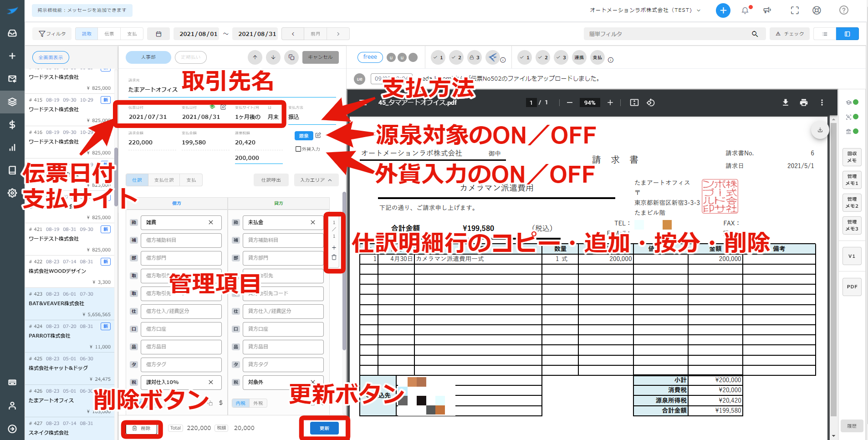Image resolution: width=868 pixels, height=440 pixels.
Task: Toggle the 連携 integration status circle
Action: click(579, 57)
